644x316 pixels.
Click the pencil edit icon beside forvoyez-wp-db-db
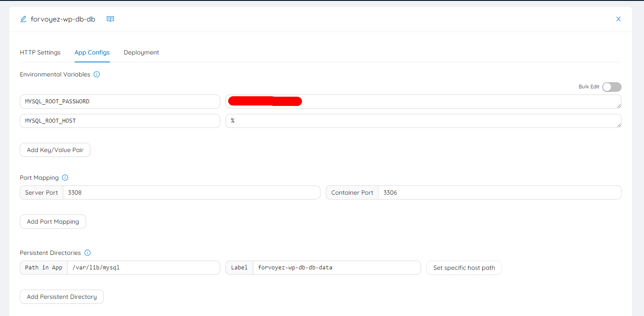(23, 19)
